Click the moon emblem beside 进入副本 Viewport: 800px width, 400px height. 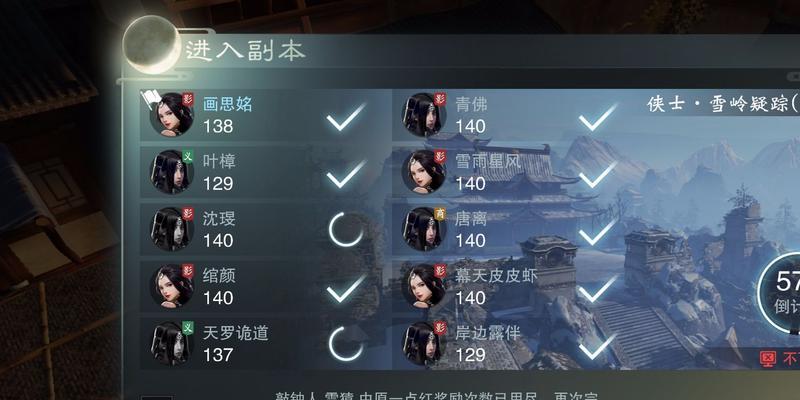tap(152, 44)
